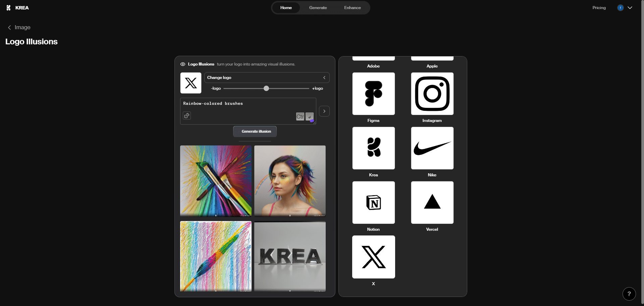Expand the account dropdown chevron

click(630, 8)
